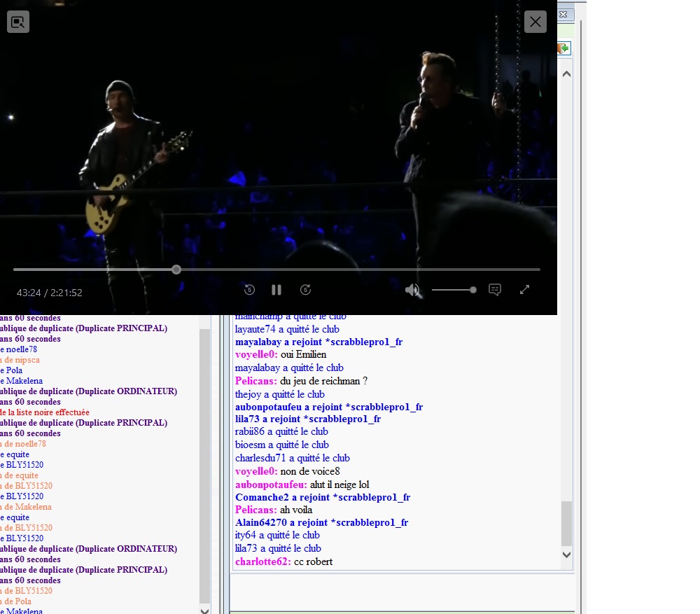Toggle video captions
700x614 pixels.
click(x=495, y=290)
